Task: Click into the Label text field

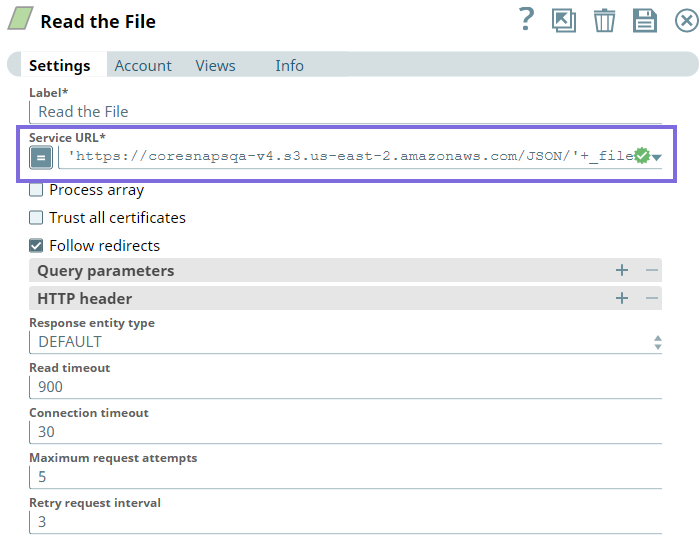Action: 344,112
